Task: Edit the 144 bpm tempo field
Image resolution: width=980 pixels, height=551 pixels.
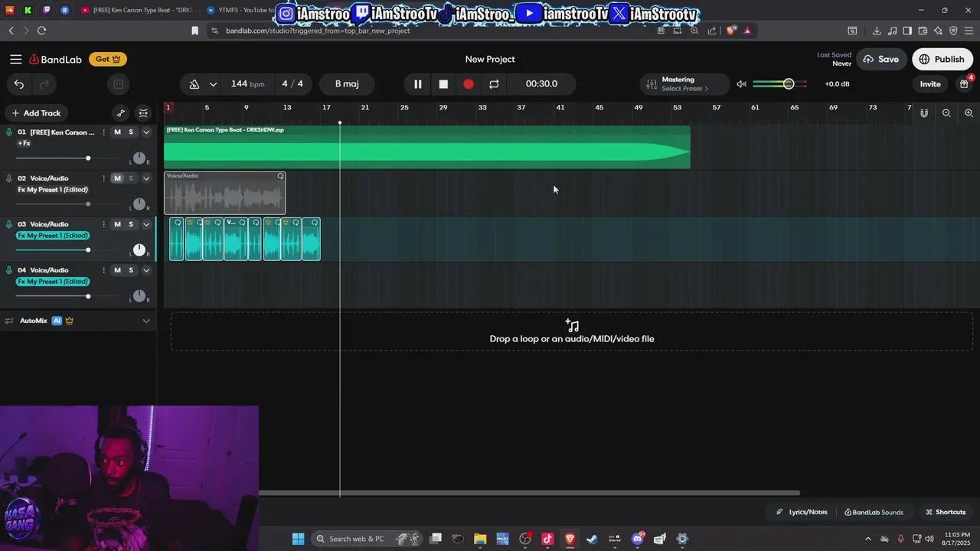Action: point(247,84)
